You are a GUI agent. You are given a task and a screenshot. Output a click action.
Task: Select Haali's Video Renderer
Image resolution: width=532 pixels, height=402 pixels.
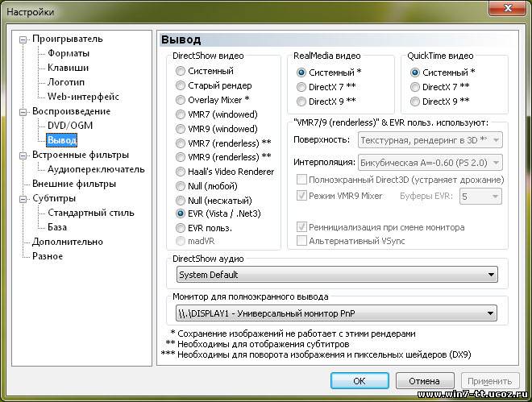pos(181,172)
